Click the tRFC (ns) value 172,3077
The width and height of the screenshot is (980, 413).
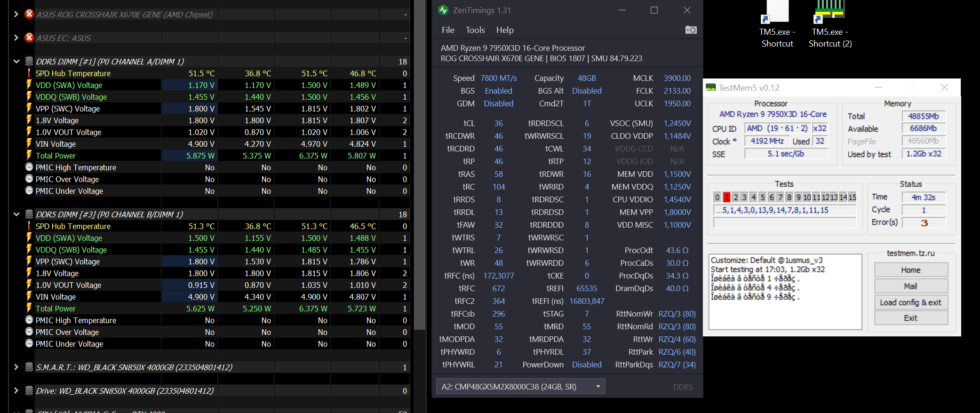[x=499, y=276]
